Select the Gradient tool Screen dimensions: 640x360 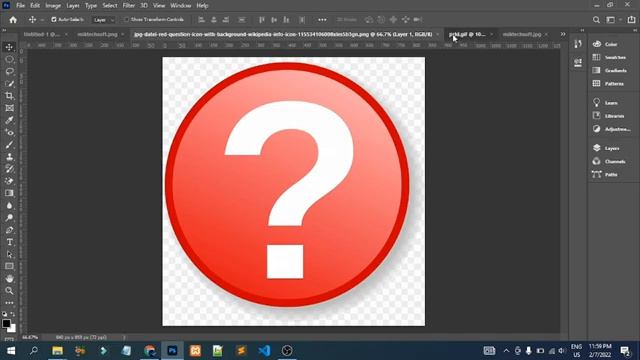point(9,193)
